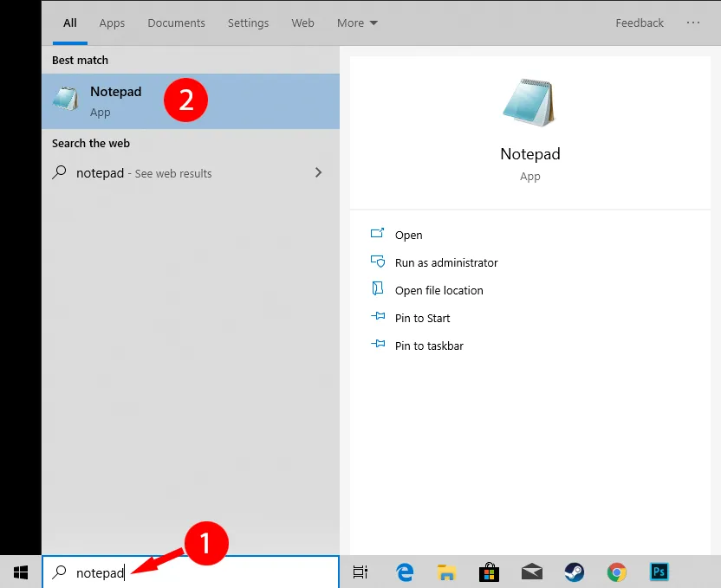This screenshot has width=721, height=588.
Task: Expand the notepad web results arrow
Action: click(319, 172)
